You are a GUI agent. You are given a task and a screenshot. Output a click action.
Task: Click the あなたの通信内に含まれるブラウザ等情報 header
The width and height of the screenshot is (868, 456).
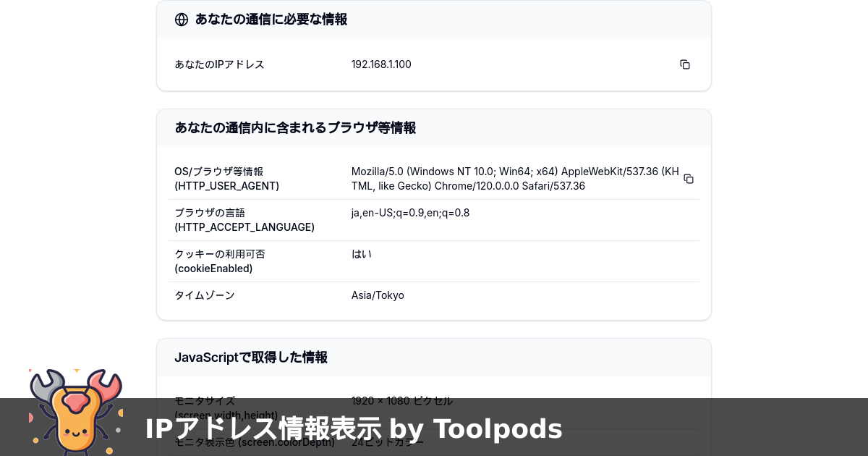coord(295,127)
